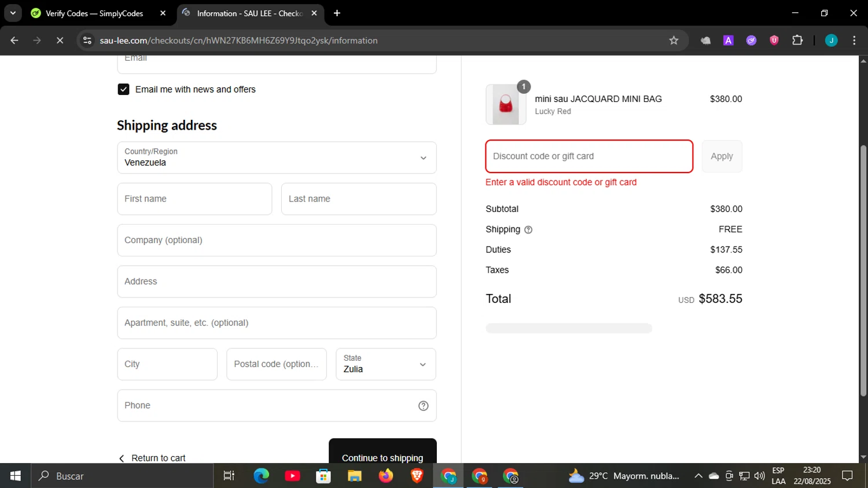
Task: Go forward in browser history
Action: click(x=37, y=41)
